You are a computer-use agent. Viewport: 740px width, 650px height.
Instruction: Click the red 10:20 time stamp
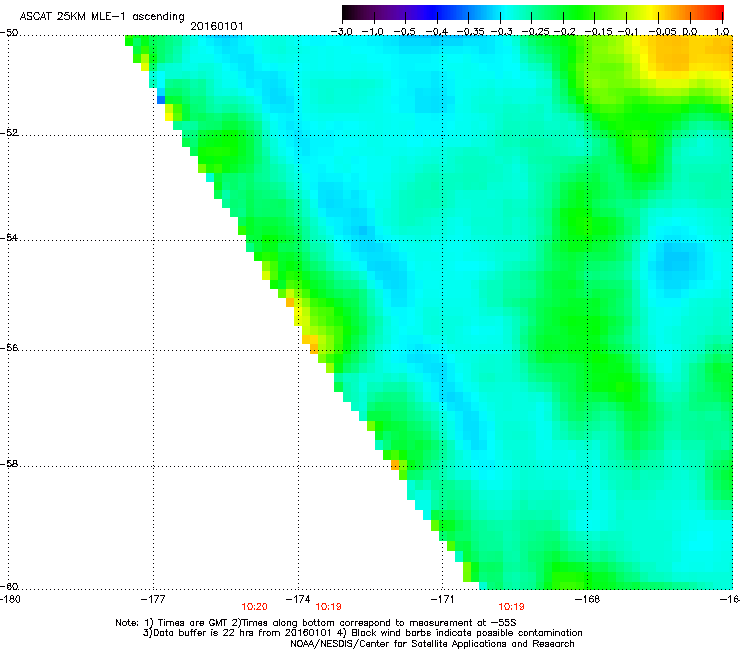254,607
